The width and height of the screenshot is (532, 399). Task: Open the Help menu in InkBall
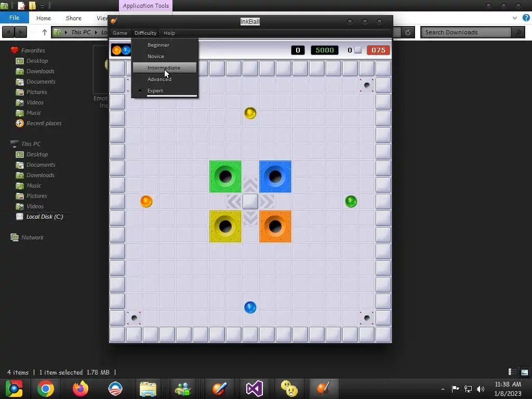click(x=169, y=33)
